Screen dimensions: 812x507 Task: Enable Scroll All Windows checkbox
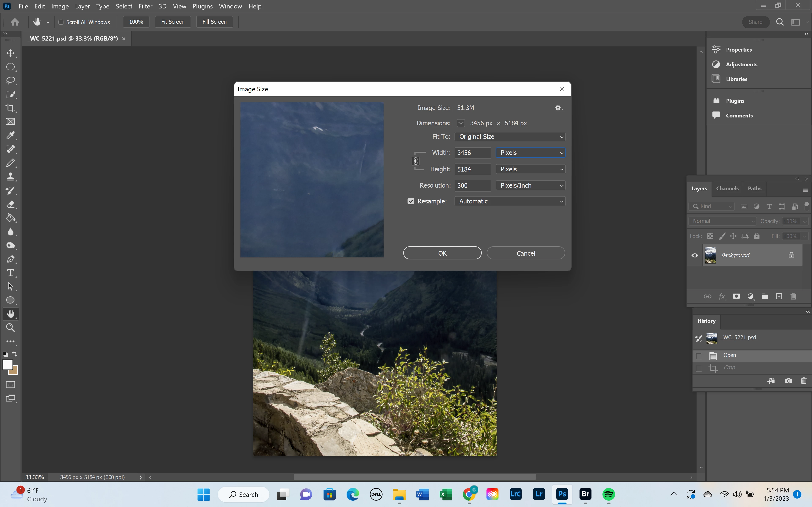tap(61, 22)
